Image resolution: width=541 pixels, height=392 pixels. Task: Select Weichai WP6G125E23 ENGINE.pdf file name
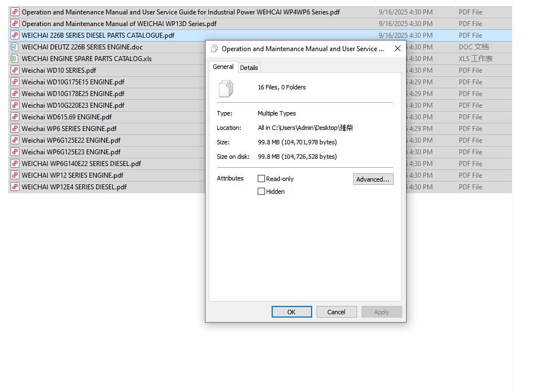click(x=71, y=152)
